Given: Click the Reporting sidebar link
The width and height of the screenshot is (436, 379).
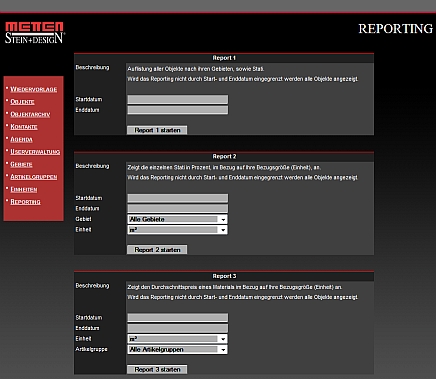Looking at the screenshot, I should tap(25, 202).
